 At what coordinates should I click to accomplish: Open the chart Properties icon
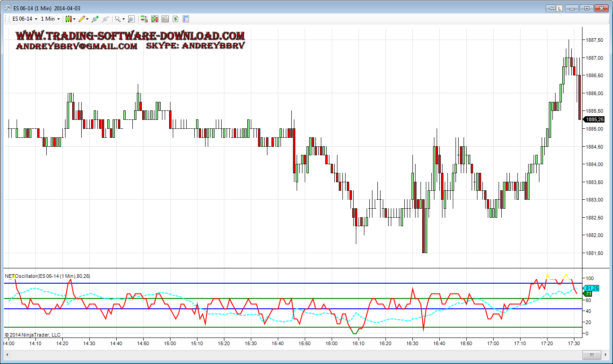(186, 19)
